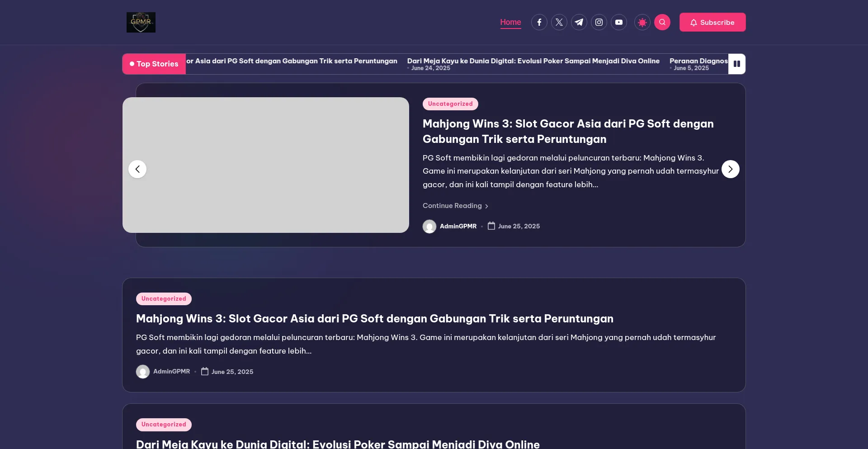
Task: Open Uncategorized tag in featured slider
Action: click(450, 104)
